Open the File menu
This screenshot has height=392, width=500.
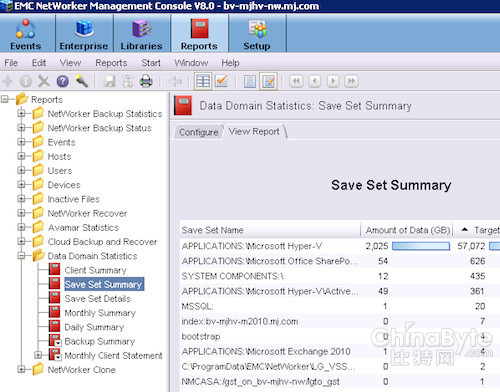[x=11, y=63]
